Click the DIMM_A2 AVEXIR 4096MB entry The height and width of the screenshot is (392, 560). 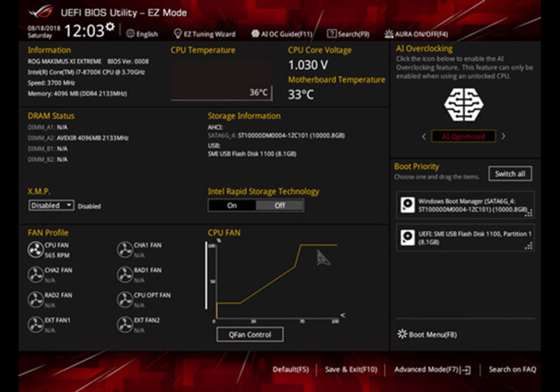(x=78, y=138)
